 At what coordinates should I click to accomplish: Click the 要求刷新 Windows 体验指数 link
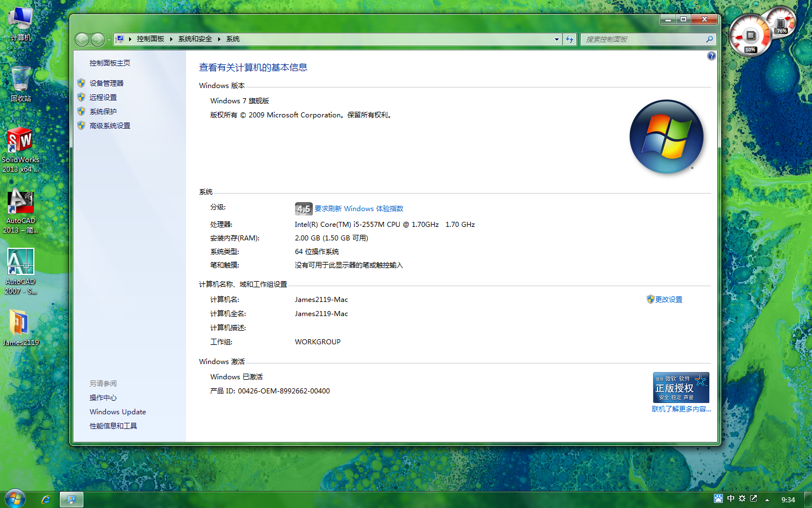click(359, 208)
